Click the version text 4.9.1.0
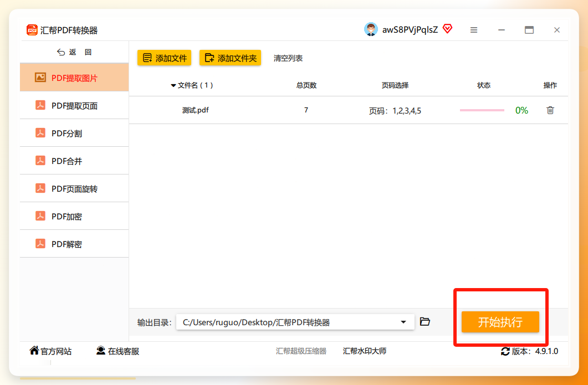Screen dimensions: 588x385 tap(546, 351)
